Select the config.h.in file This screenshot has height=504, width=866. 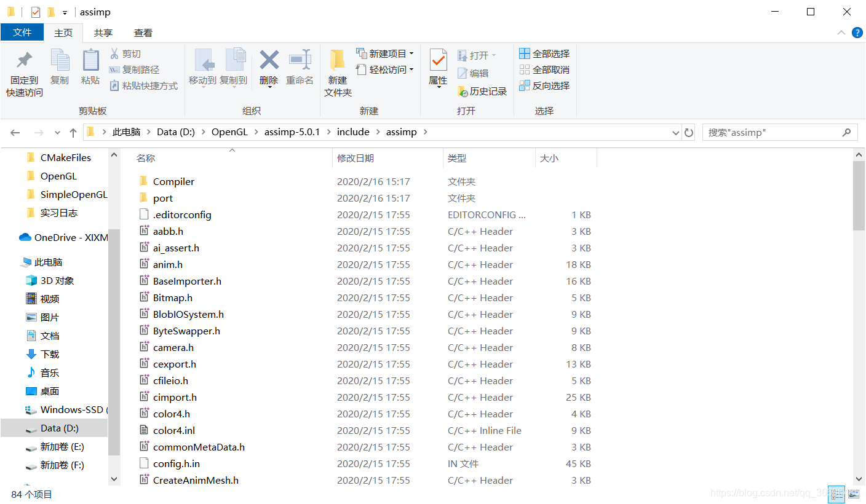177,463
